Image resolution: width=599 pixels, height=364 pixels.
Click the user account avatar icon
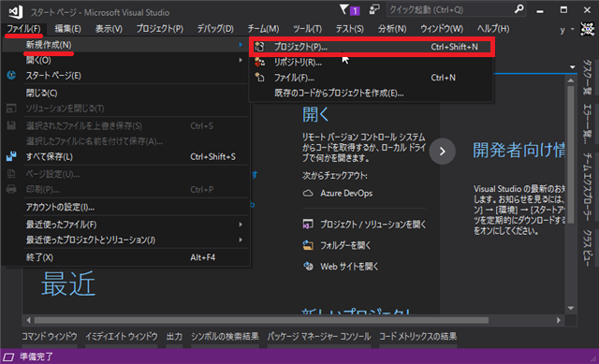587,29
